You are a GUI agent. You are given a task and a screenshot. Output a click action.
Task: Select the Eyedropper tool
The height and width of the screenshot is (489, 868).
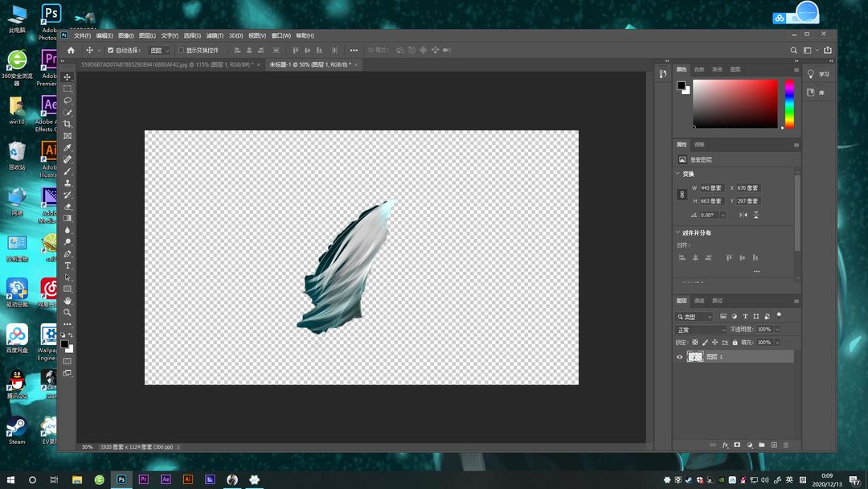pyautogui.click(x=68, y=147)
